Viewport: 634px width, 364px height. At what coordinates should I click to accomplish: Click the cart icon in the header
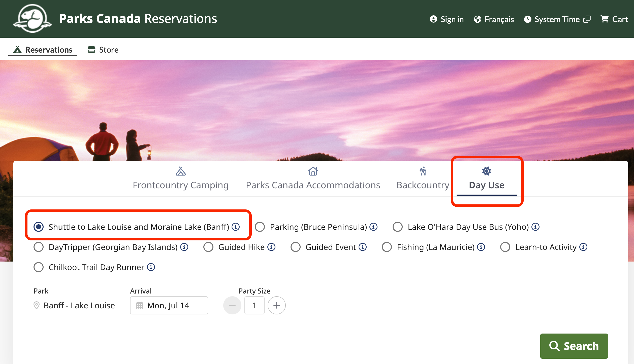[x=605, y=19]
